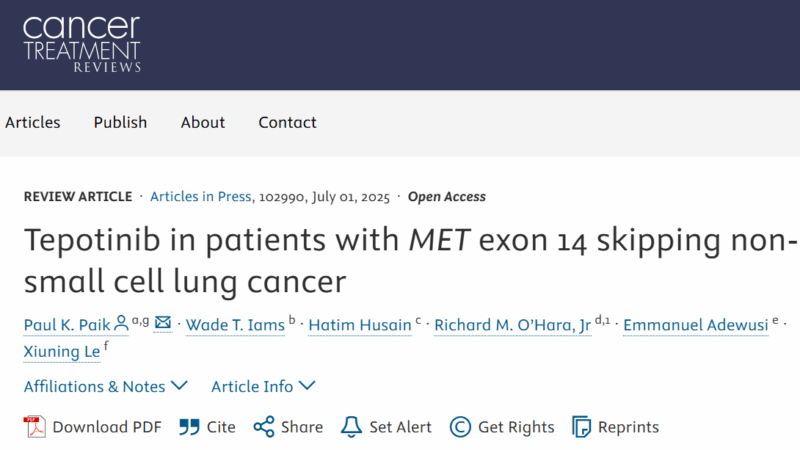Click the Reprints document icon
The width and height of the screenshot is (800, 450).
tap(581, 427)
